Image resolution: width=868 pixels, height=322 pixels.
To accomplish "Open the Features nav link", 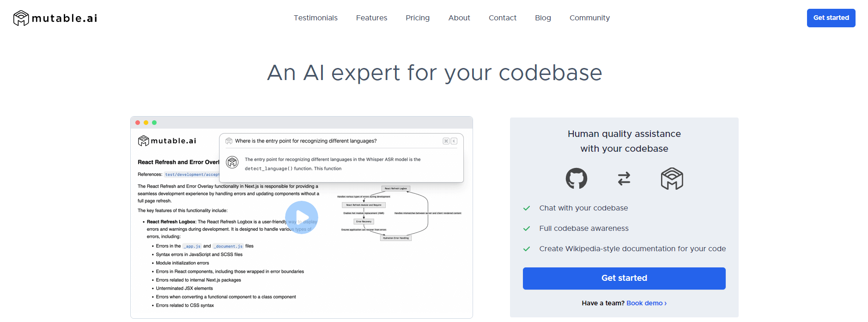I will point(371,18).
